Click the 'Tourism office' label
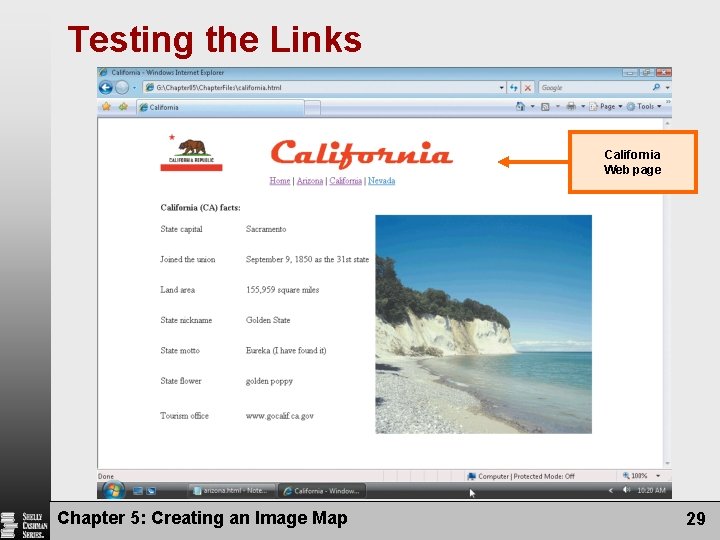 click(184, 416)
